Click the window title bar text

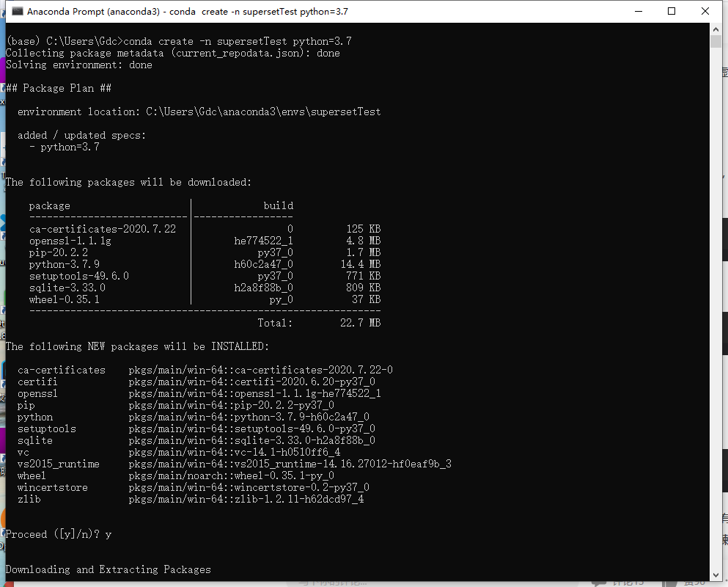point(188,12)
